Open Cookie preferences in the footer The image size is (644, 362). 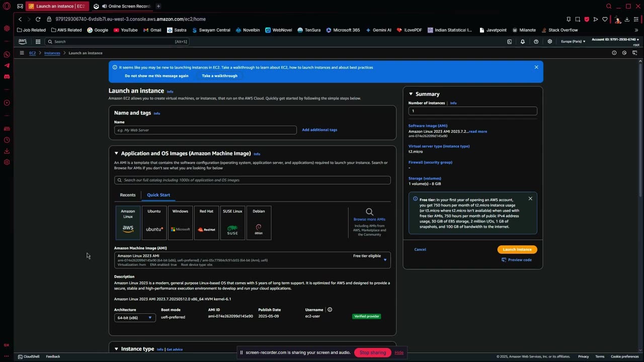coord(624,356)
